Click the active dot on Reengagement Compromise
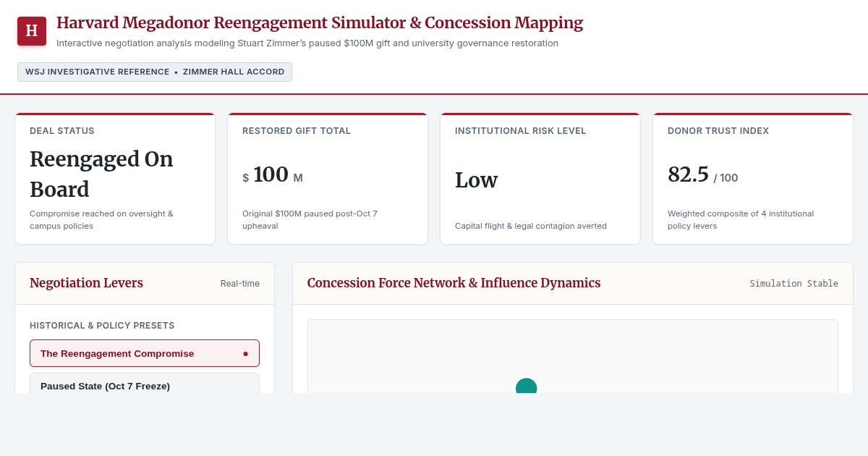 245,354
